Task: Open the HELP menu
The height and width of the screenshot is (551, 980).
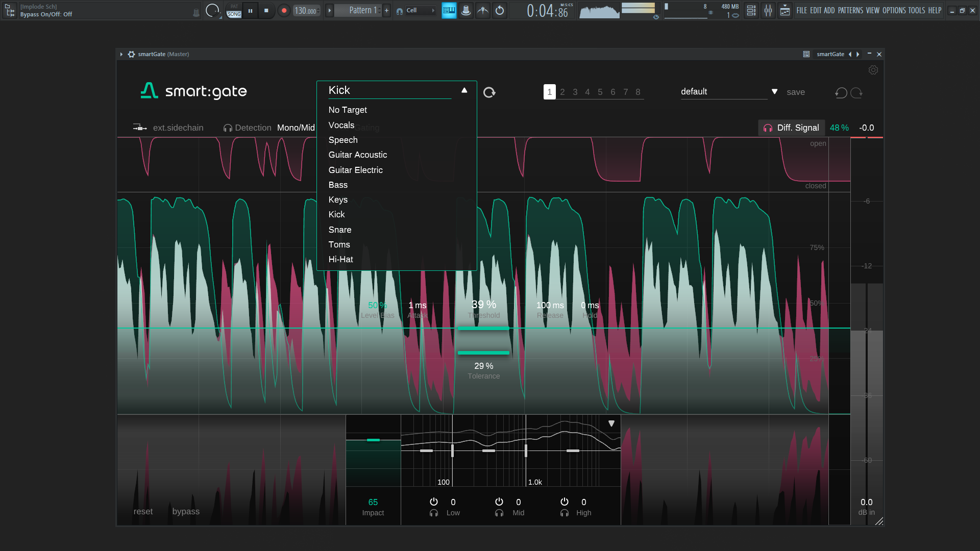Action: pos(935,10)
